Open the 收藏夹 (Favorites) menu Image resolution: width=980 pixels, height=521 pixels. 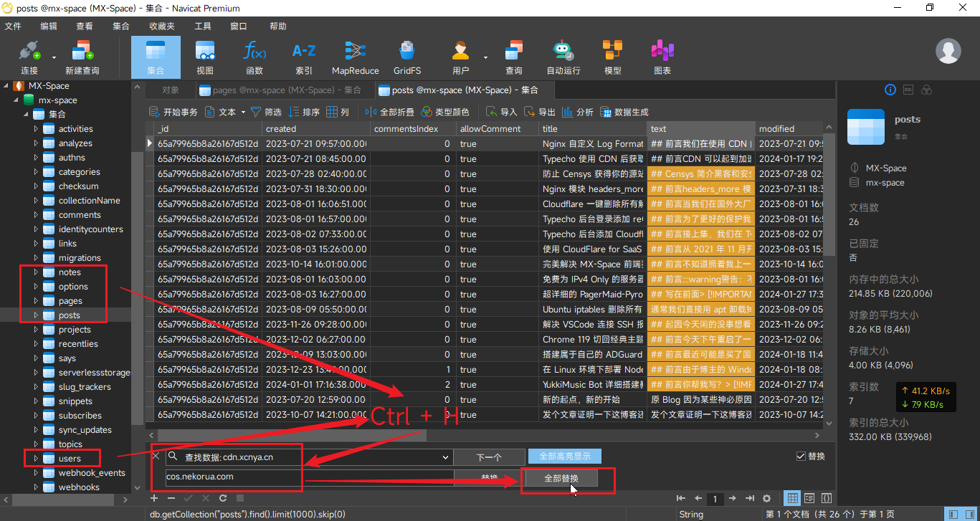point(162,26)
